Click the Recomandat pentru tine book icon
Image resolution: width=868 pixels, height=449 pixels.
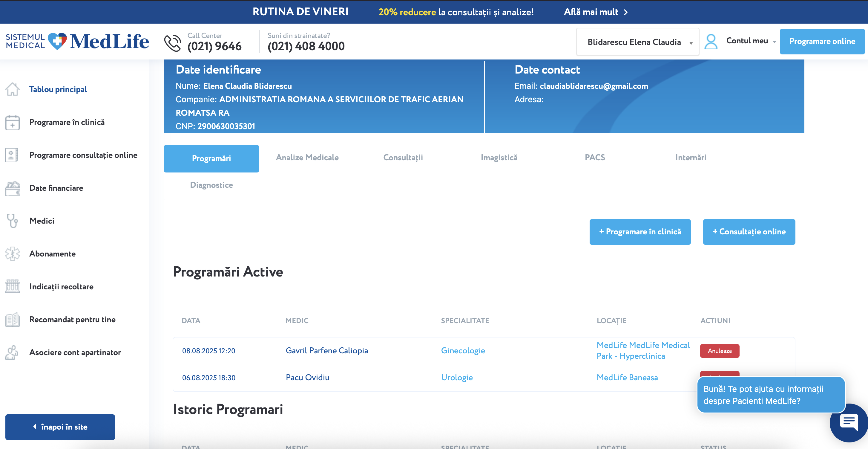click(13, 320)
